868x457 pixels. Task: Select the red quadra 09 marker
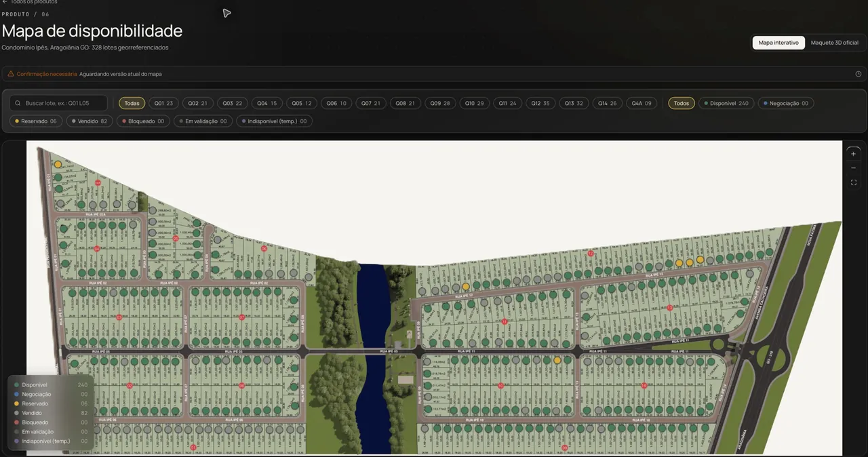565,448
